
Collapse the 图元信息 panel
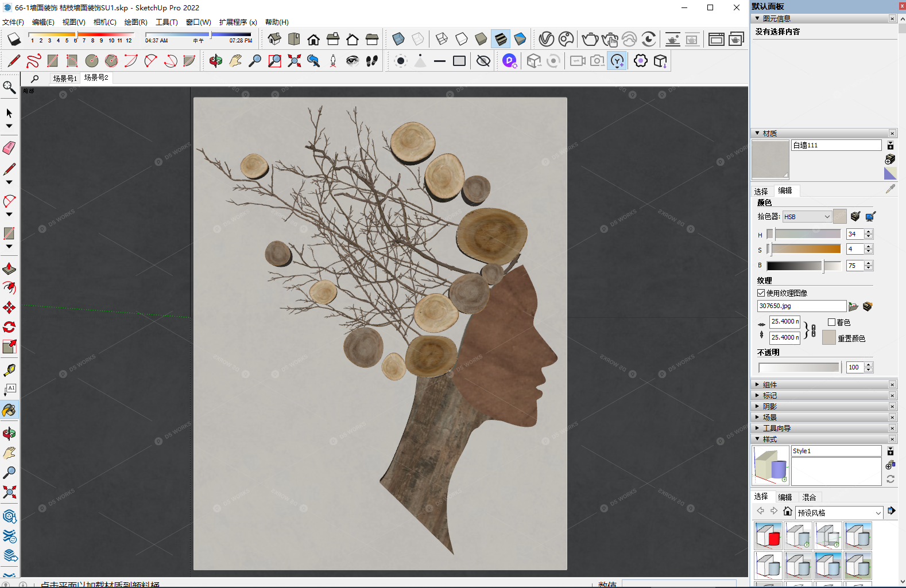coord(757,18)
